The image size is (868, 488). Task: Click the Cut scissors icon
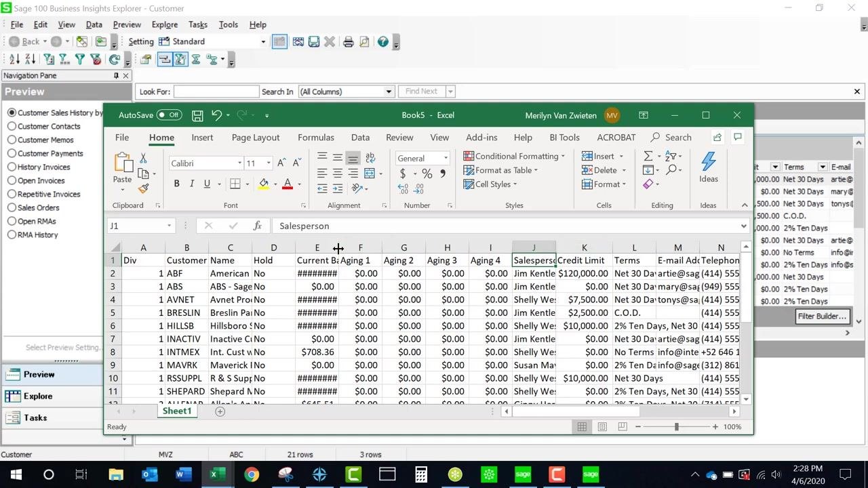[x=143, y=158]
